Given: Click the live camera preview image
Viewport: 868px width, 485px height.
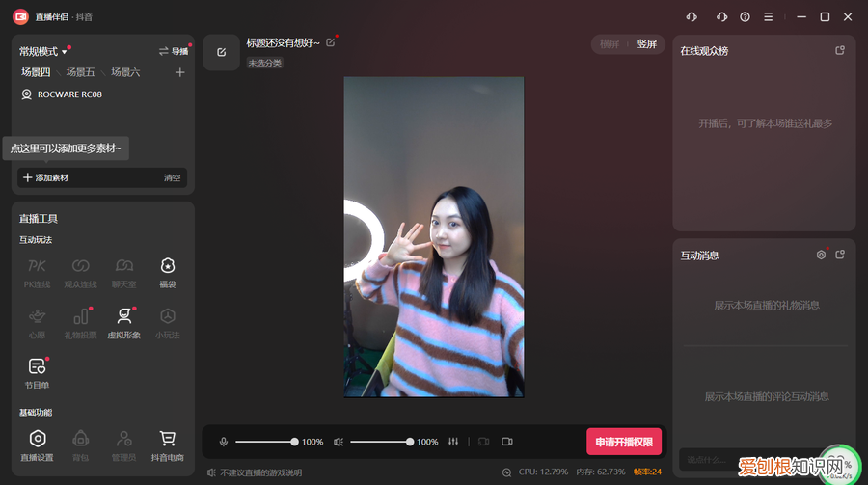Looking at the screenshot, I should 433,237.
